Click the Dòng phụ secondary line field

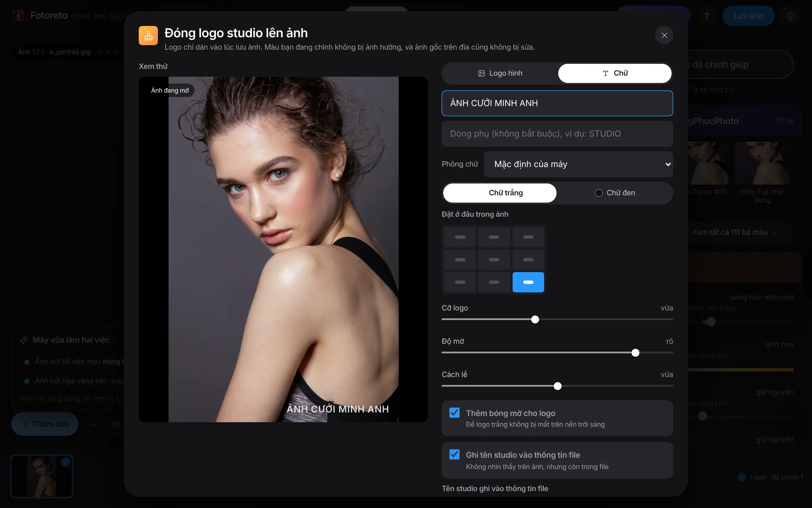[x=557, y=134]
